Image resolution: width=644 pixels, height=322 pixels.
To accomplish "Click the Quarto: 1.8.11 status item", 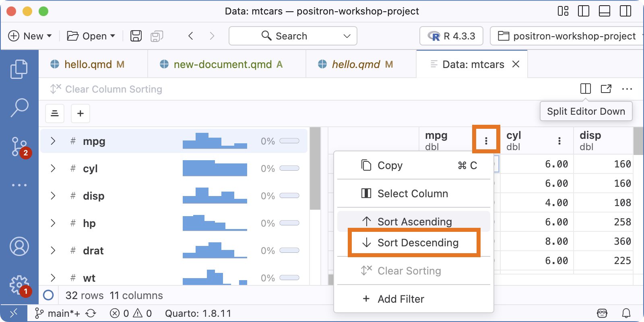I will coord(198,313).
